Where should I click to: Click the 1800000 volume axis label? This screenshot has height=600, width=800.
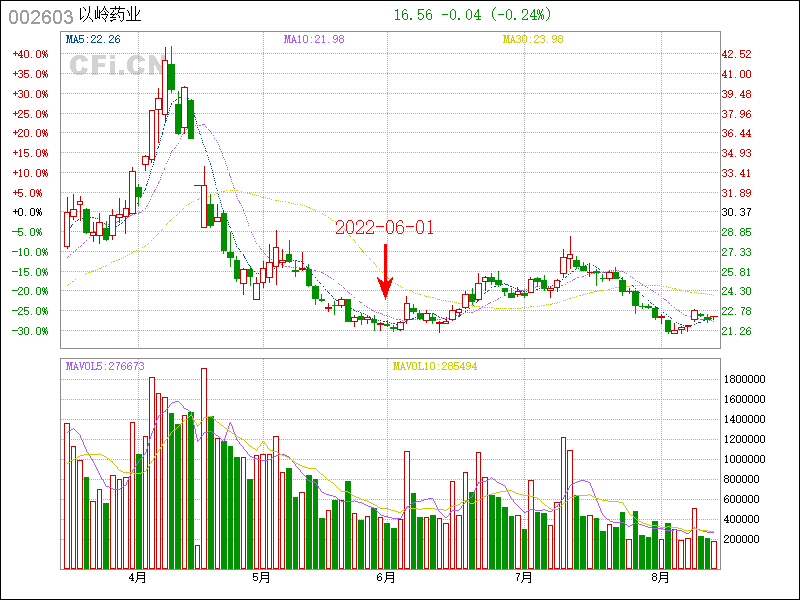coord(744,380)
